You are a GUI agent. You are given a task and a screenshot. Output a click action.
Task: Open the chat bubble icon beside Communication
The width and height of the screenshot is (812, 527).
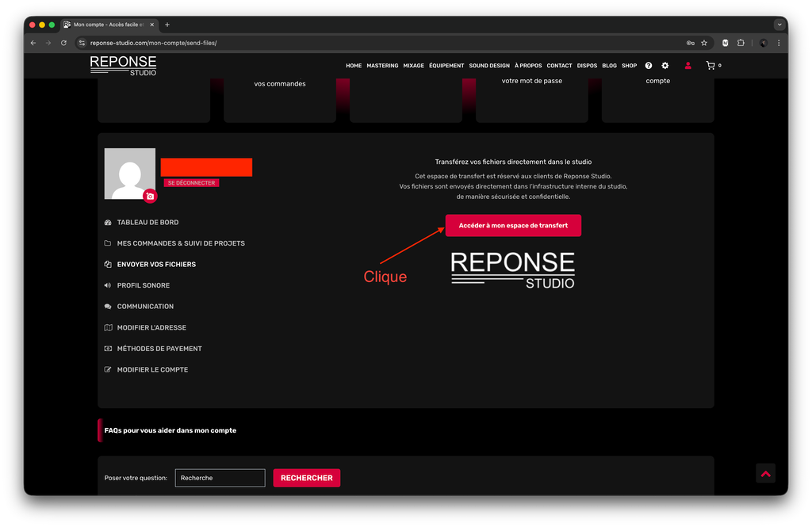click(x=107, y=306)
